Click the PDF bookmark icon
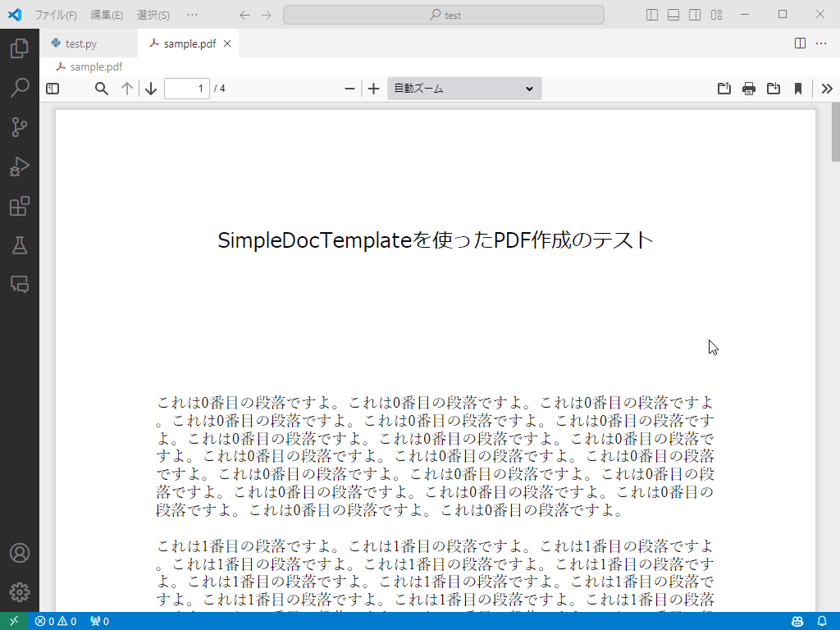Screen dimensions: 840x630 point(797,89)
